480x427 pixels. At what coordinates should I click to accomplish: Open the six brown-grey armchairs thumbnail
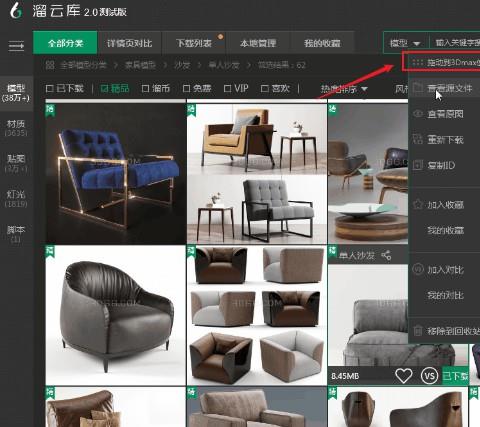(257, 315)
